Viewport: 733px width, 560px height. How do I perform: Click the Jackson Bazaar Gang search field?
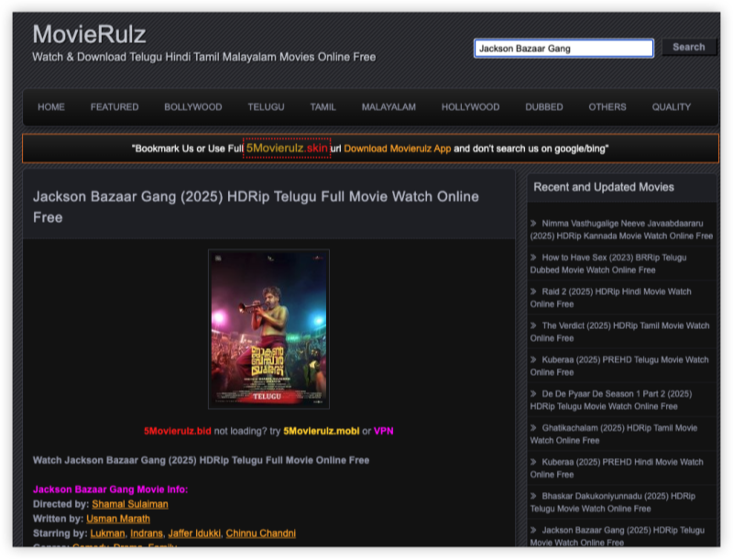[x=563, y=49]
